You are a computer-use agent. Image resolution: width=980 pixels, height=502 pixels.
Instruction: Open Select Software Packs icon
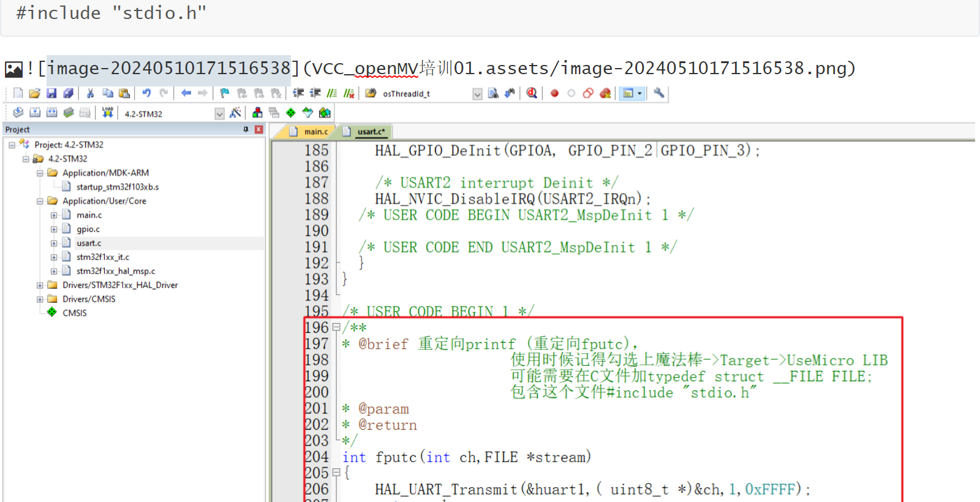click(x=307, y=113)
